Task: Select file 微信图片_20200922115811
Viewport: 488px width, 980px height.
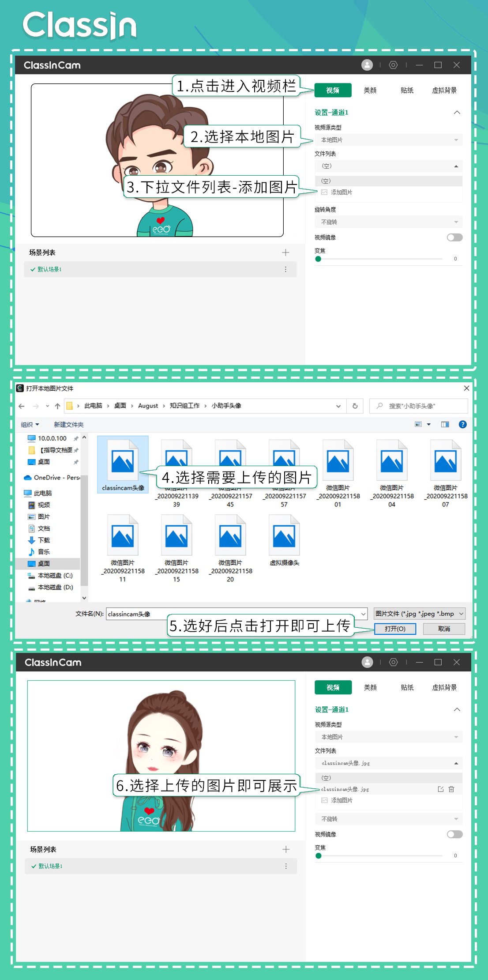Action: (x=123, y=548)
